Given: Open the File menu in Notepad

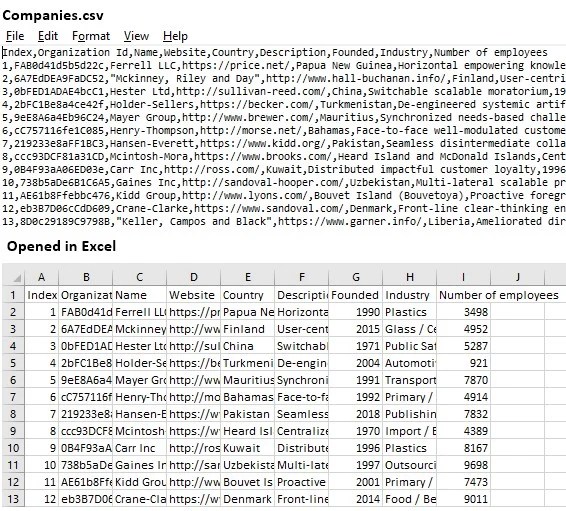Looking at the screenshot, I should coord(15,36).
